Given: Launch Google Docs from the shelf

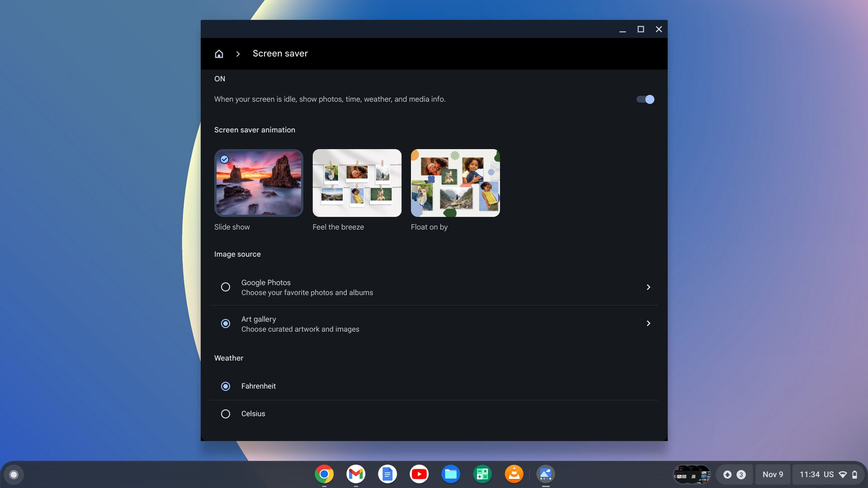Looking at the screenshot, I should pyautogui.click(x=387, y=474).
